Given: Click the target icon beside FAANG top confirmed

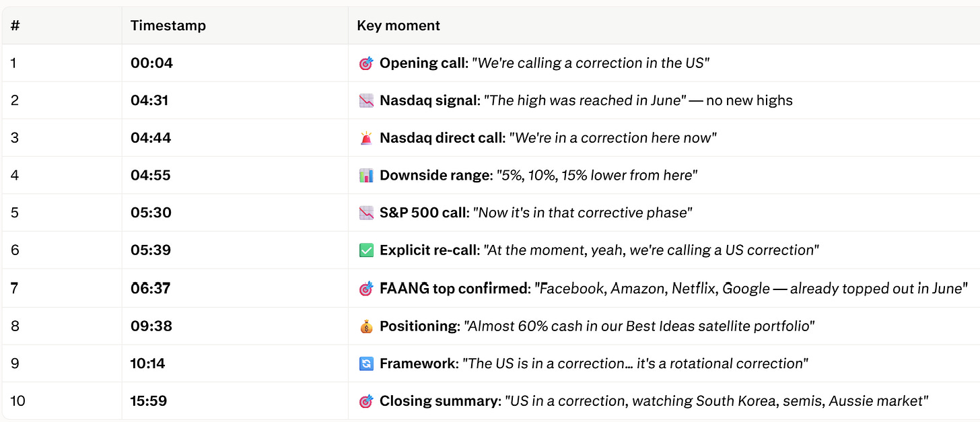Looking at the screenshot, I should point(366,289).
